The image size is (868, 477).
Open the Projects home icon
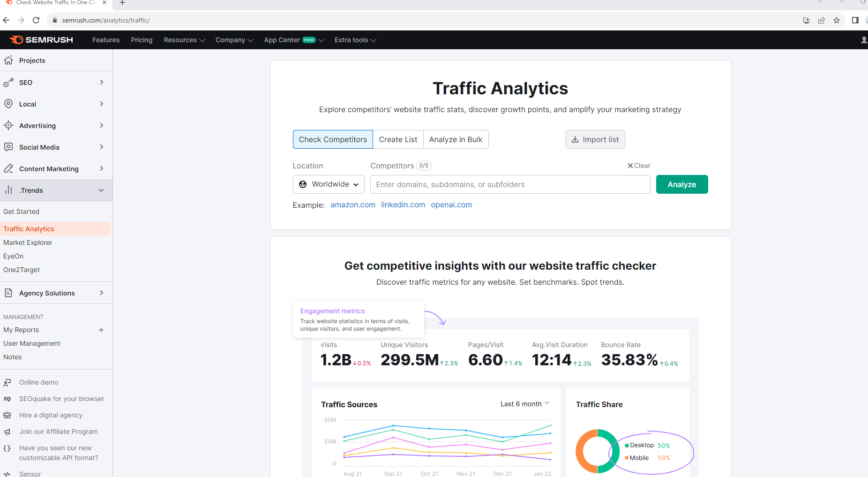coord(8,60)
